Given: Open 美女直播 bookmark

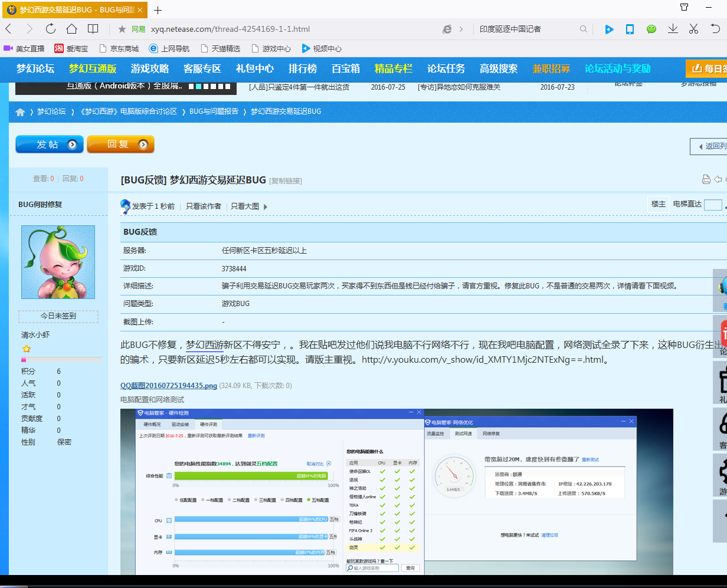Looking at the screenshot, I should [24, 48].
